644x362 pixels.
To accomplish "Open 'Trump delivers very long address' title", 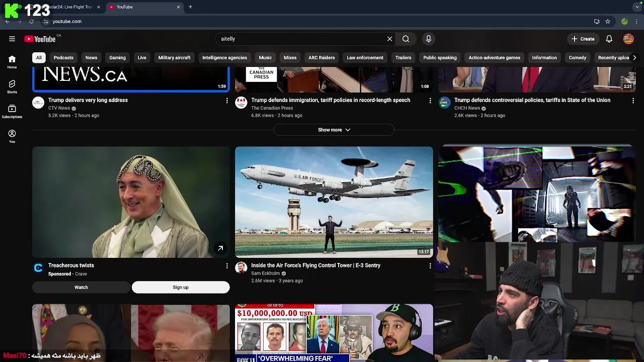I will [88, 100].
